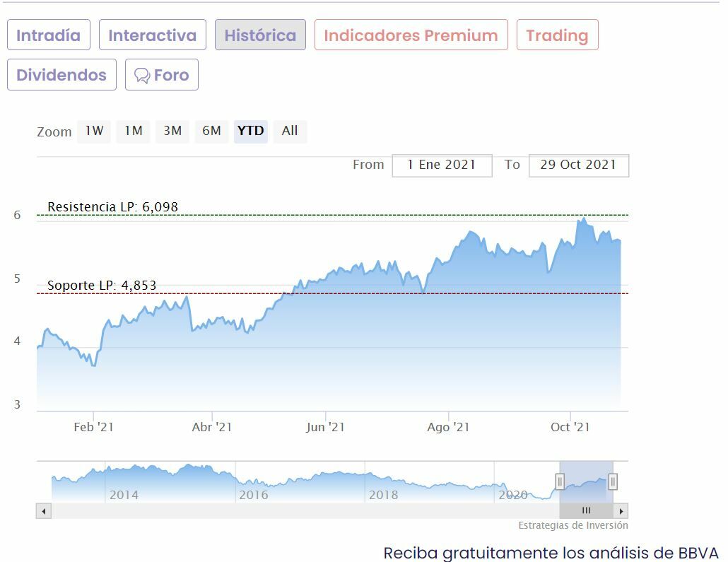Switch zoom to 6M
Image resolution: width=728 pixels, height=562 pixels.
(211, 131)
